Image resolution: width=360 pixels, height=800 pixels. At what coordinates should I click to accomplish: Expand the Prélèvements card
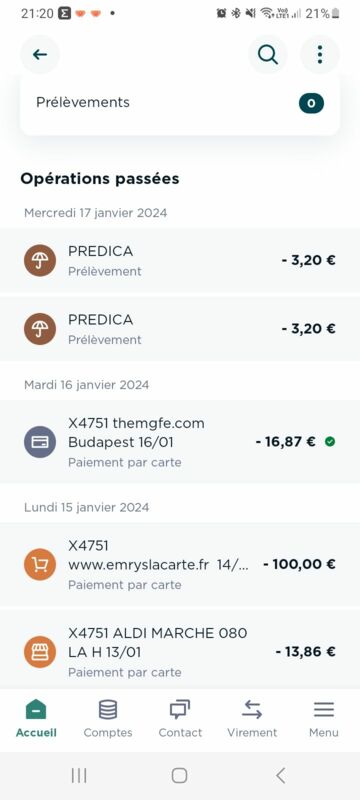pyautogui.click(x=179, y=104)
